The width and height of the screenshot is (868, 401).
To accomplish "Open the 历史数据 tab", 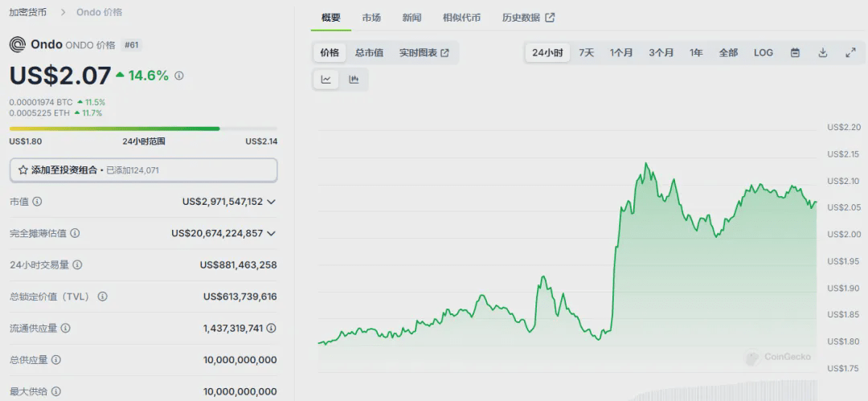I will click(x=528, y=18).
